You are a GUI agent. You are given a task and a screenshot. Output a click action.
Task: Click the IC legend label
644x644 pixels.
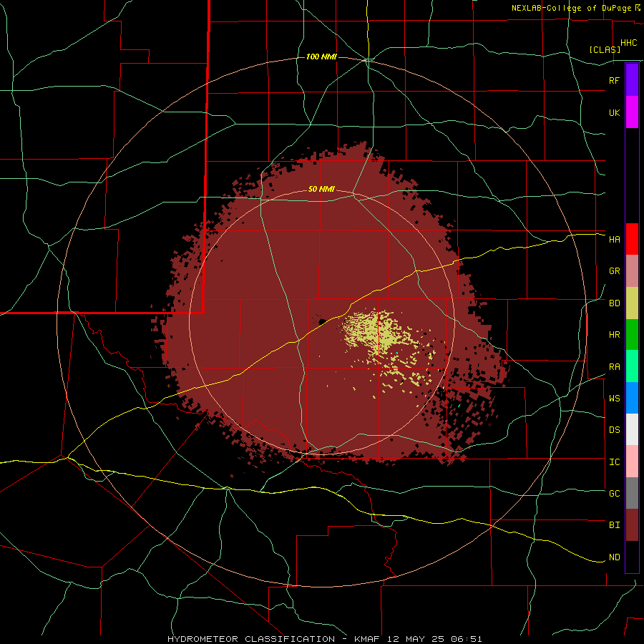(614, 462)
